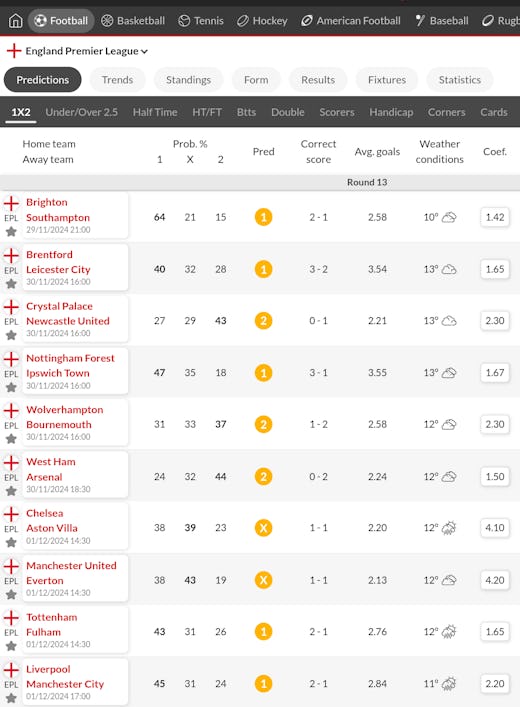Open the Fixtures tab
Screen dimensions: 520x707
pyautogui.click(x=387, y=80)
